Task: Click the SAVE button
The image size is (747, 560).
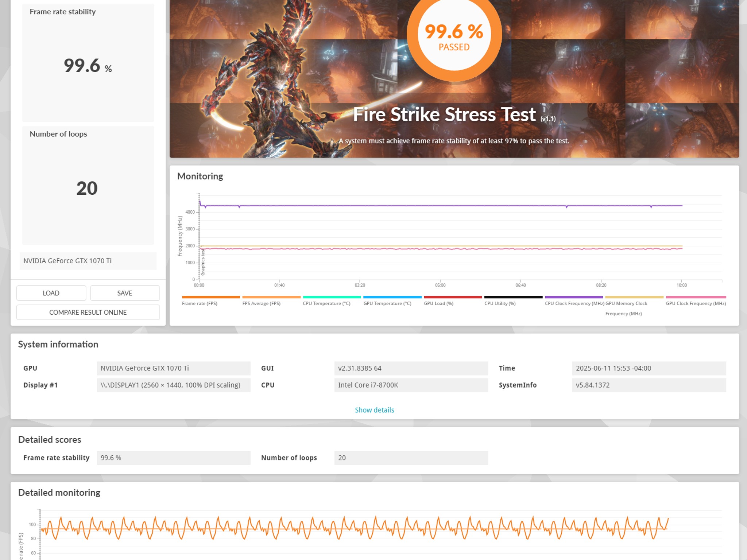Action: (x=125, y=293)
